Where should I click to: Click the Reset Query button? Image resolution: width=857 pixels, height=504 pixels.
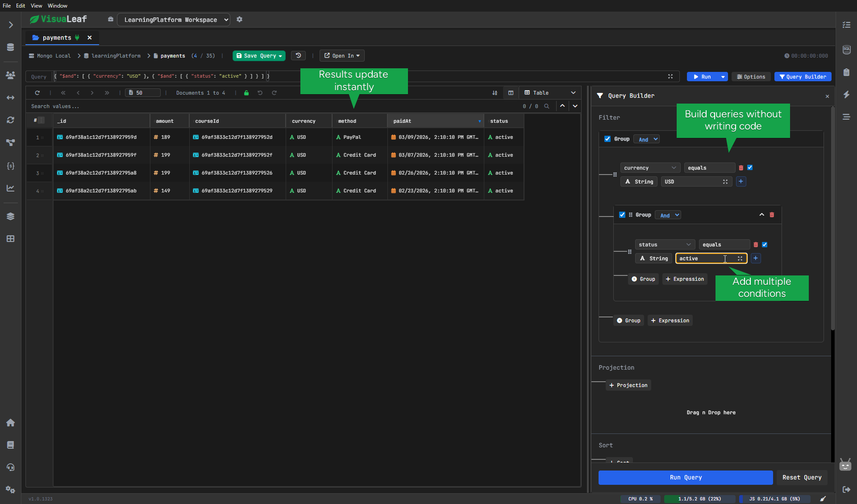click(x=802, y=477)
